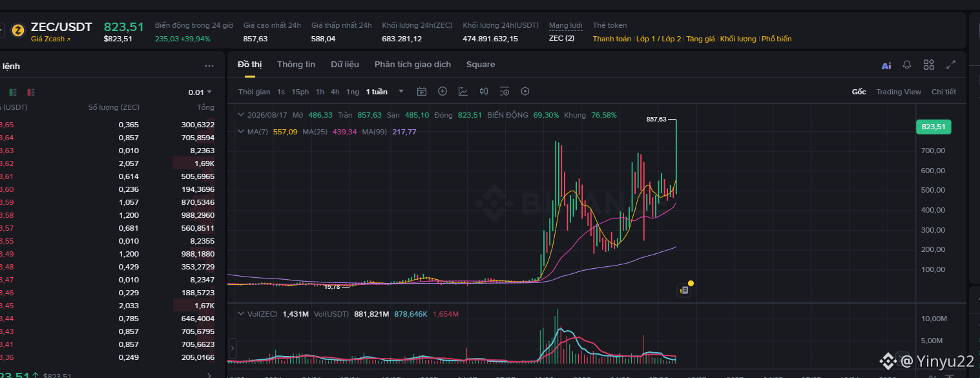Show sell orders only (red book icon)
The width and height of the screenshot is (980, 378).
(31, 92)
